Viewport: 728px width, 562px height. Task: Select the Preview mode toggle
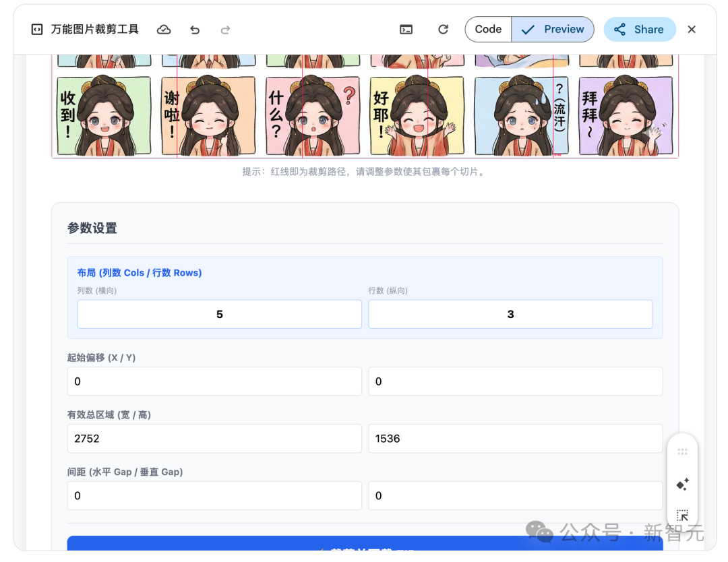(553, 29)
